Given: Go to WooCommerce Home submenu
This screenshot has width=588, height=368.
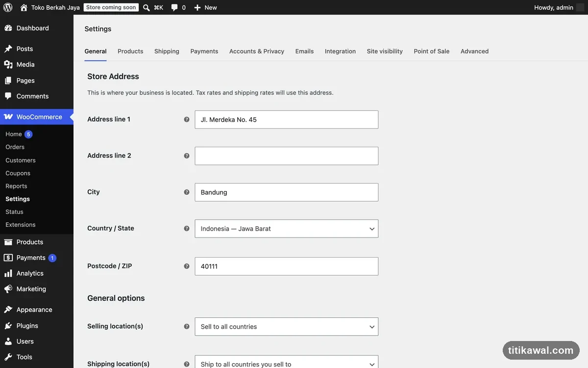Looking at the screenshot, I should pyautogui.click(x=14, y=134).
